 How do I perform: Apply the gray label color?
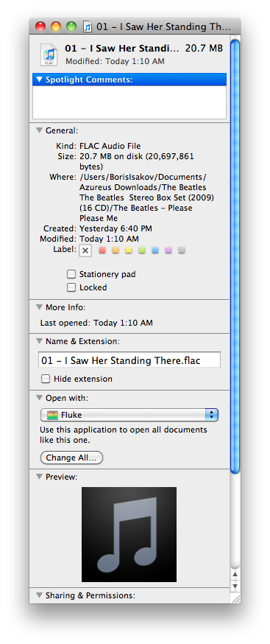[x=182, y=250]
